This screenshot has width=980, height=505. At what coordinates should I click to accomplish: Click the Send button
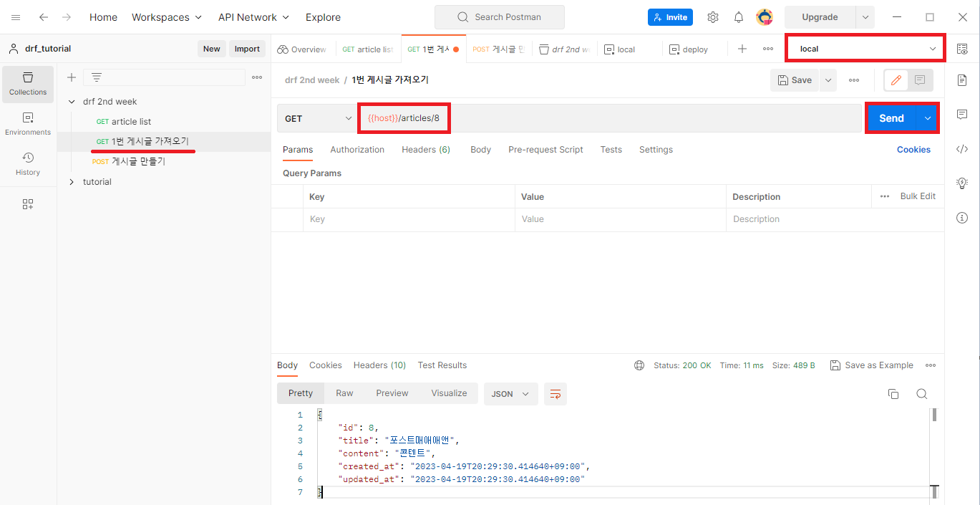click(x=891, y=118)
